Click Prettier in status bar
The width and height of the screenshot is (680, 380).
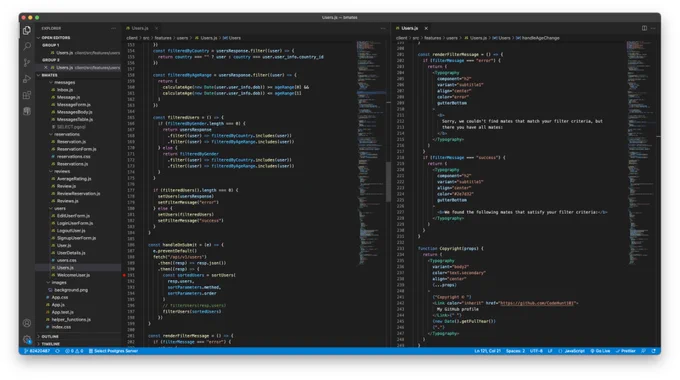point(626,351)
